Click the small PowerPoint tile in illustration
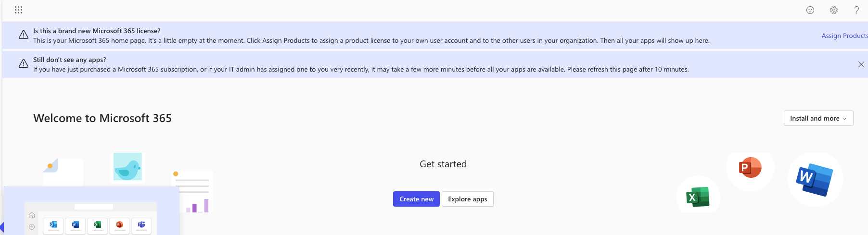This screenshot has width=868, height=235. [x=120, y=225]
